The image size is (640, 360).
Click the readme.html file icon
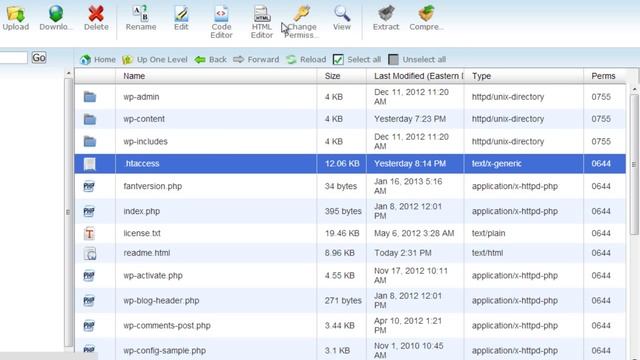coord(90,253)
